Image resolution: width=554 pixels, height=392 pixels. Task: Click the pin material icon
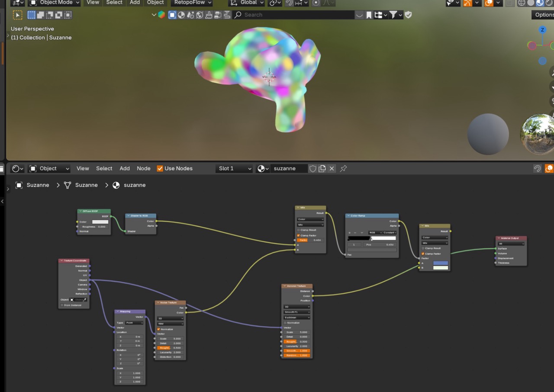[x=343, y=168]
